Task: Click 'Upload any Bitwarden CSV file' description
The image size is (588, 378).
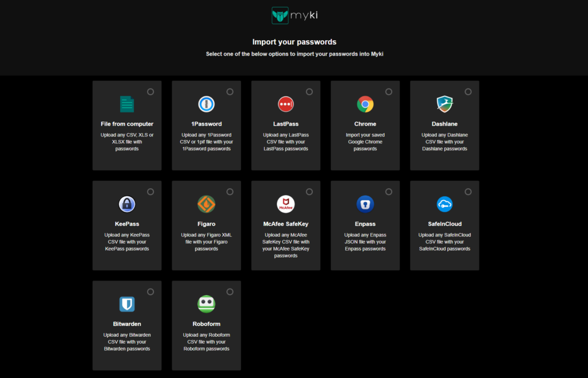Action: tap(127, 342)
